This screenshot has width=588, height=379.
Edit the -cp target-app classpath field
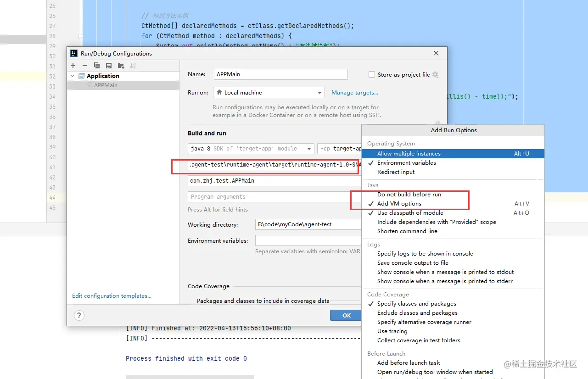(340, 149)
